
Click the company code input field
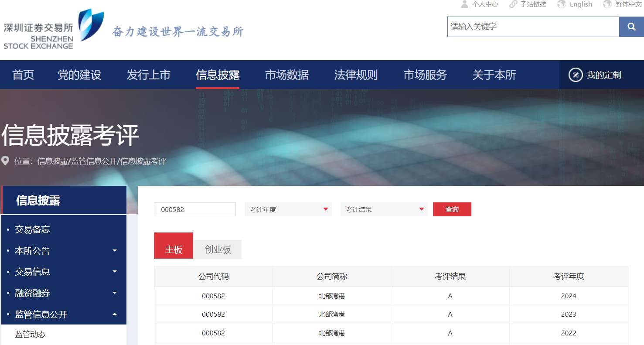pyautogui.click(x=194, y=209)
